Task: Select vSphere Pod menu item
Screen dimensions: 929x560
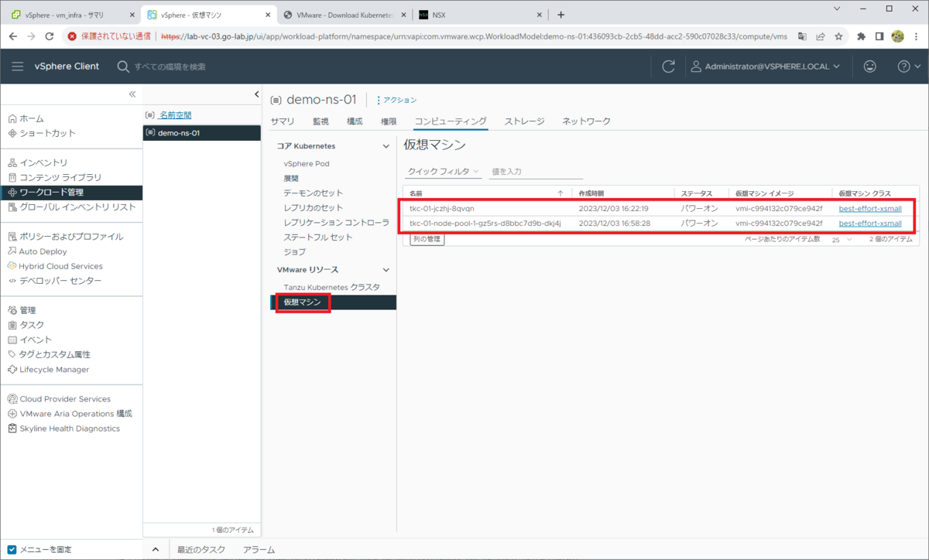Action: 307,164
